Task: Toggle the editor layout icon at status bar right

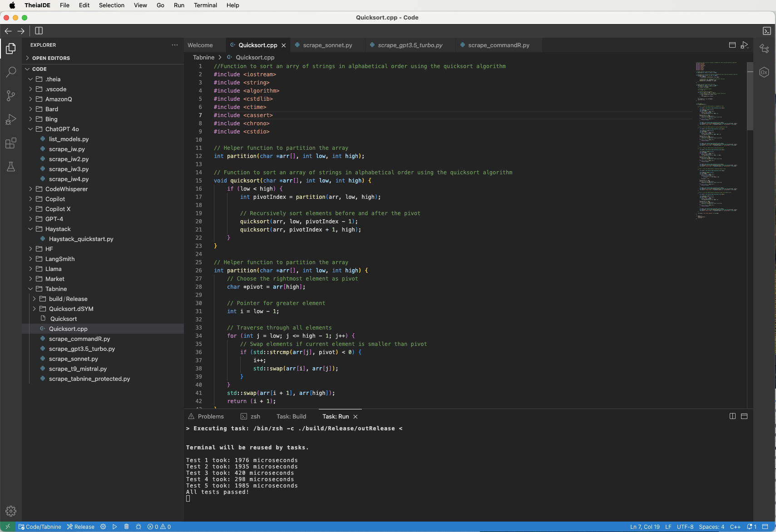Action: [x=765, y=527]
